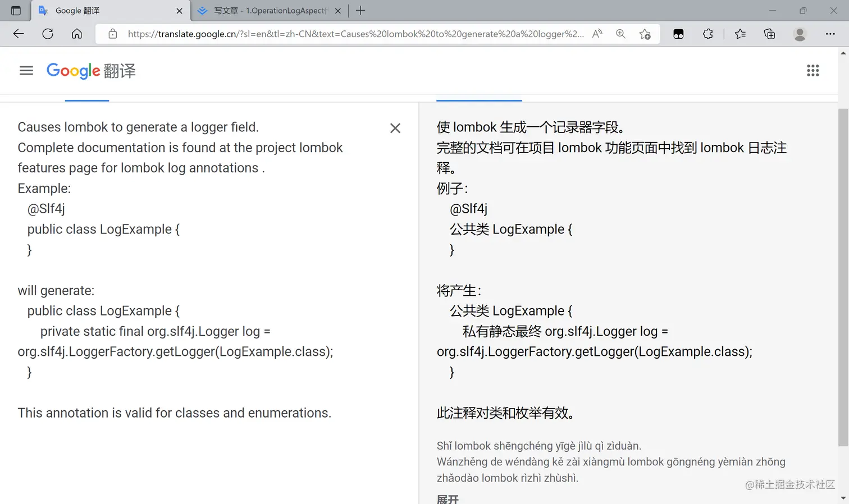
Task: Add this page to favorites
Action: click(645, 34)
